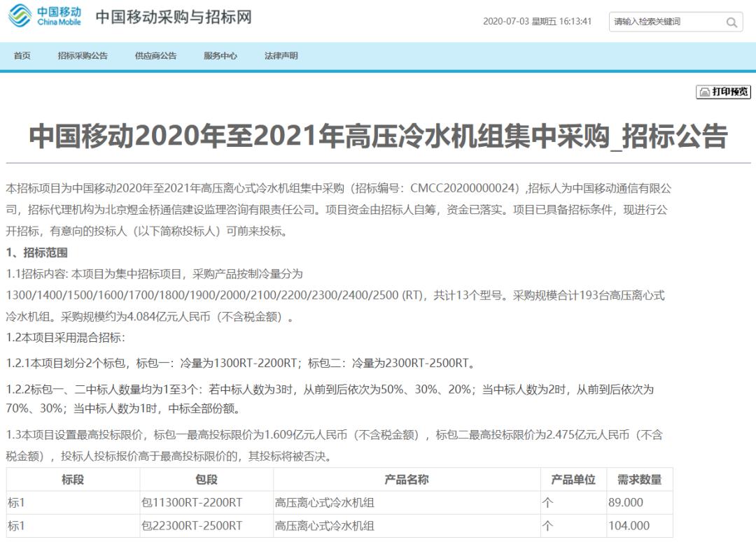756x542 pixels.
Task: Select the 89.000 quantity cell
Action: 626,503
